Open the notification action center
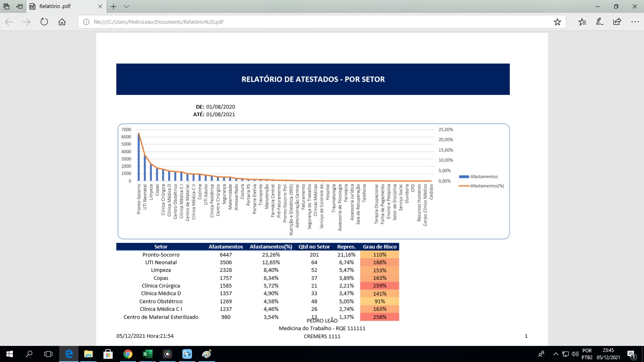This screenshot has height=362, width=644. pyautogui.click(x=631, y=354)
